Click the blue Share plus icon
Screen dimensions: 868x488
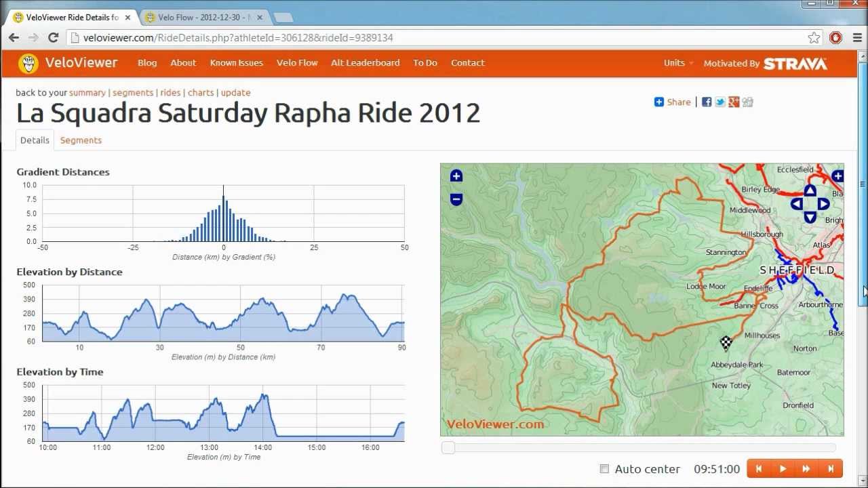pos(659,102)
